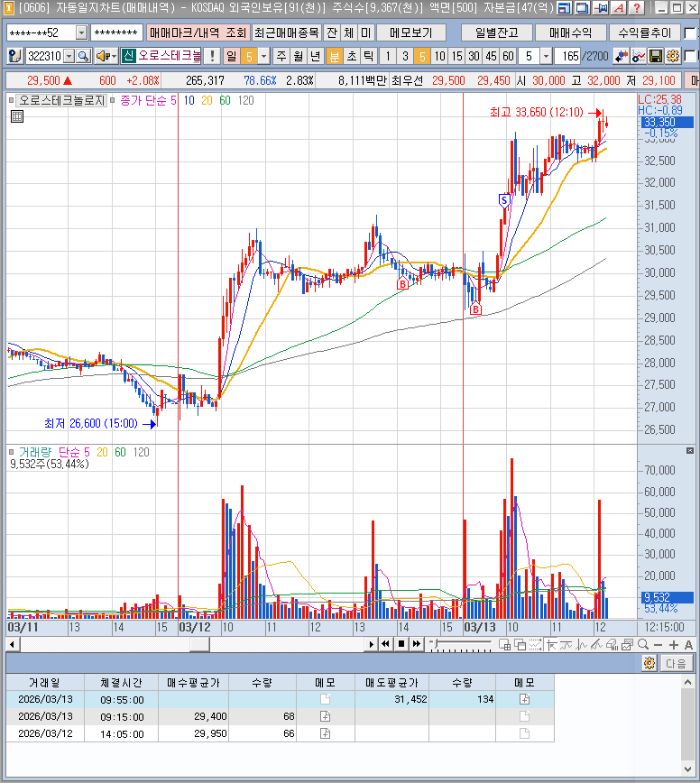Expand the speaker icon dropdown arrow
700x783 pixels.
point(114,56)
